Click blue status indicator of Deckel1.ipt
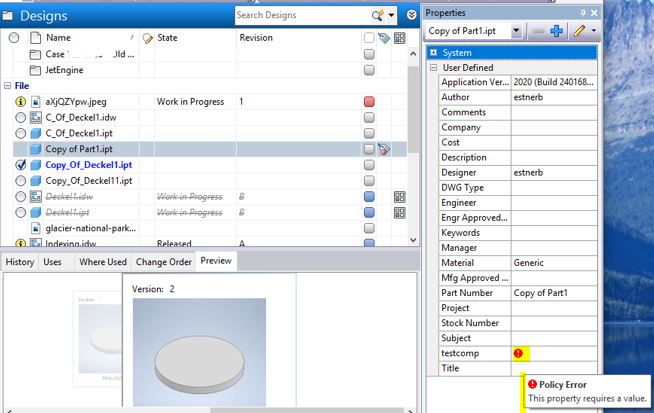This screenshot has width=654, height=413. point(369,212)
